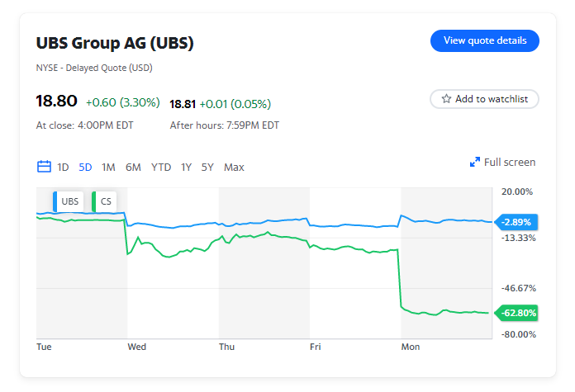The width and height of the screenshot is (575, 392).
Task: Show YTD chart range
Action: point(161,168)
